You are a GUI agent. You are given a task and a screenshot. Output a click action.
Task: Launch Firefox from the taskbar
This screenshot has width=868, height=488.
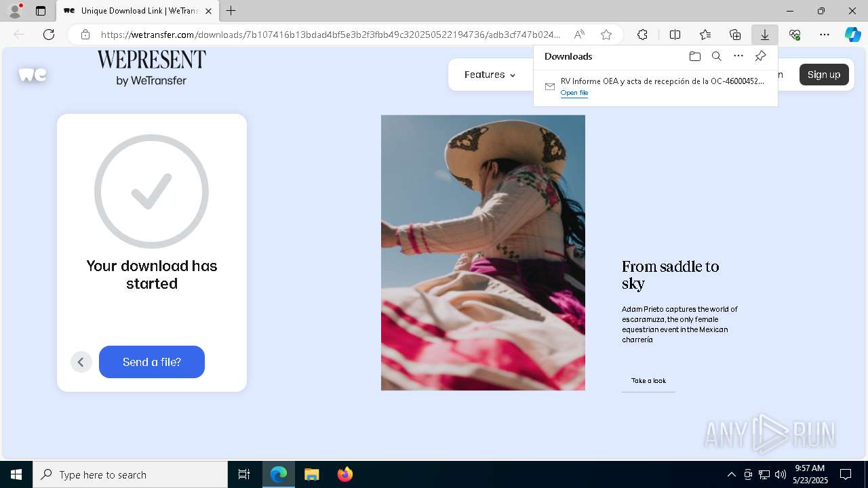point(345,474)
